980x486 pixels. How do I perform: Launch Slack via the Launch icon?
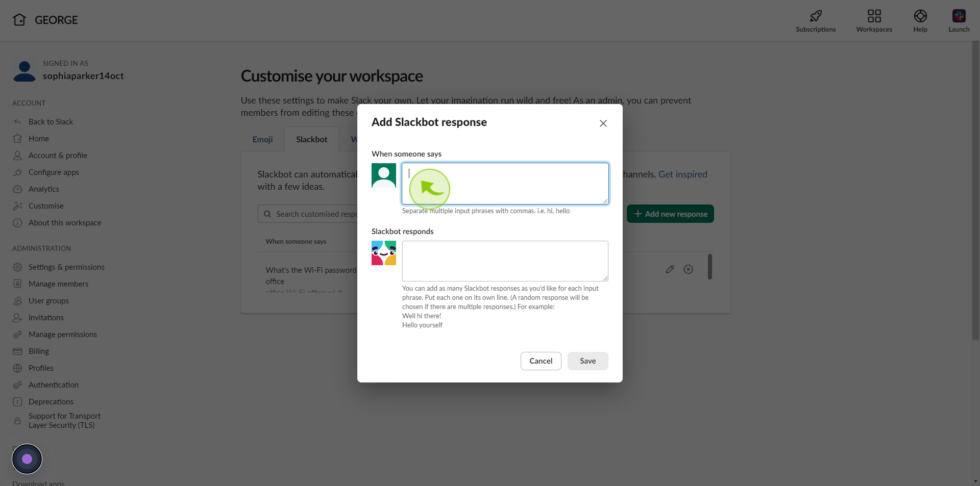click(959, 16)
